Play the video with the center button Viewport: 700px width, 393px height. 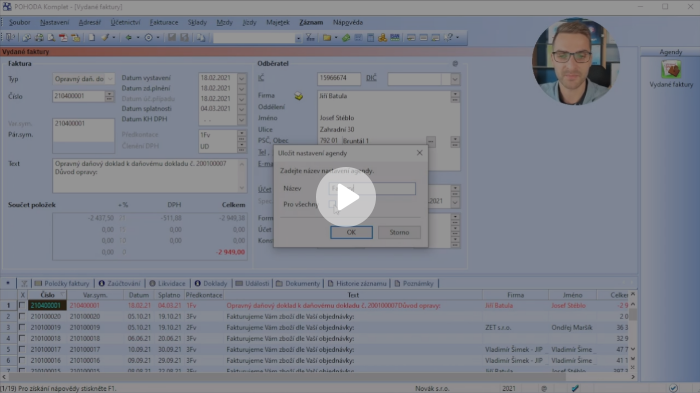point(346,197)
